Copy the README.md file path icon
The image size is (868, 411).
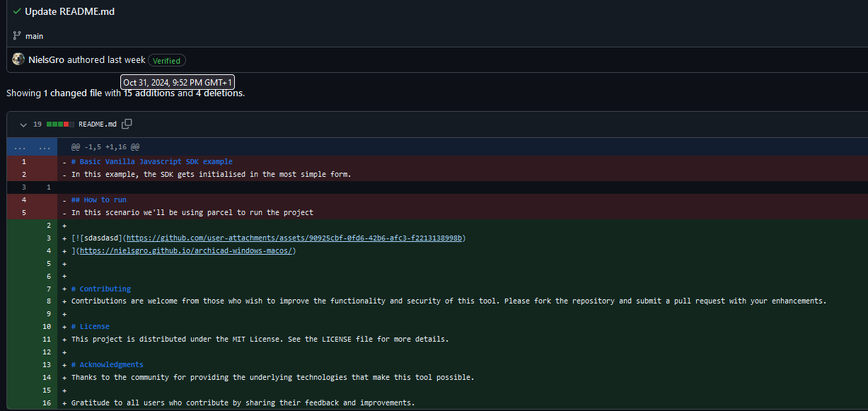point(127,123)
